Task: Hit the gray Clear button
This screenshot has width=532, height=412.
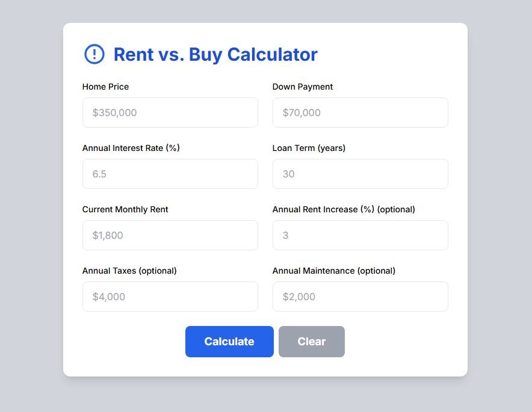Action: pos(312,342)
